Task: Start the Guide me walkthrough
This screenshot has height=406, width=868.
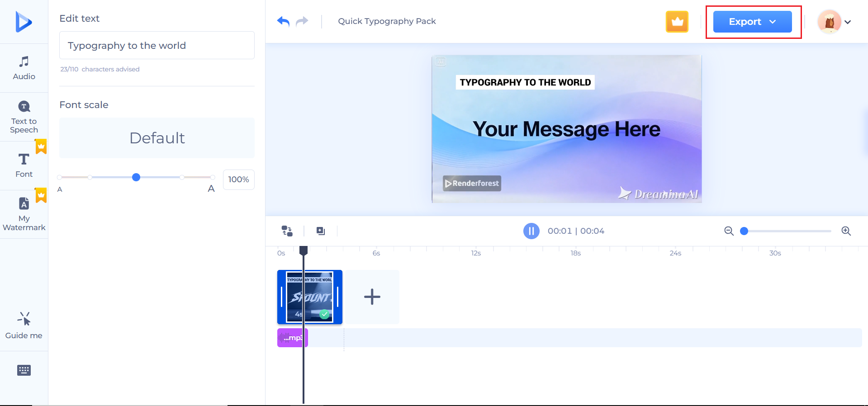Action: click(24, 326)
